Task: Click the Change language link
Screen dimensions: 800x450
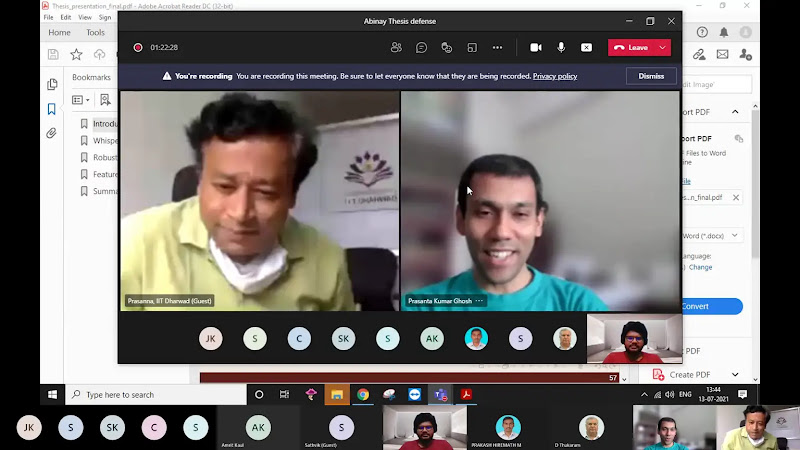Action: click(x=701, y=267)
